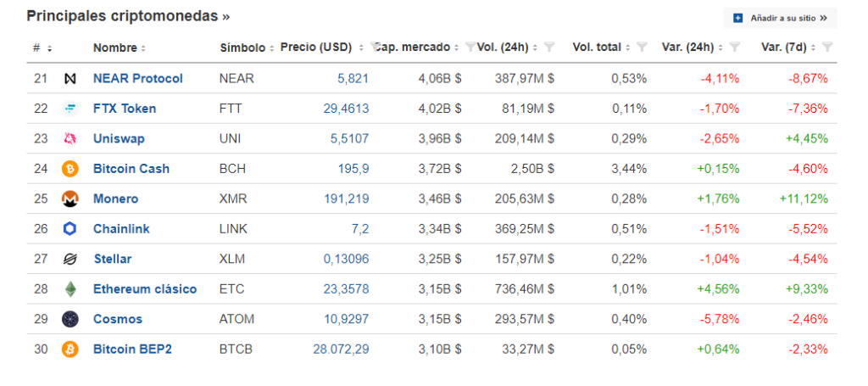The height and width of the screenshot is (386, 868).
Task: Click Bitcoin BEP2 price 28.072,29
Action: 341,349
